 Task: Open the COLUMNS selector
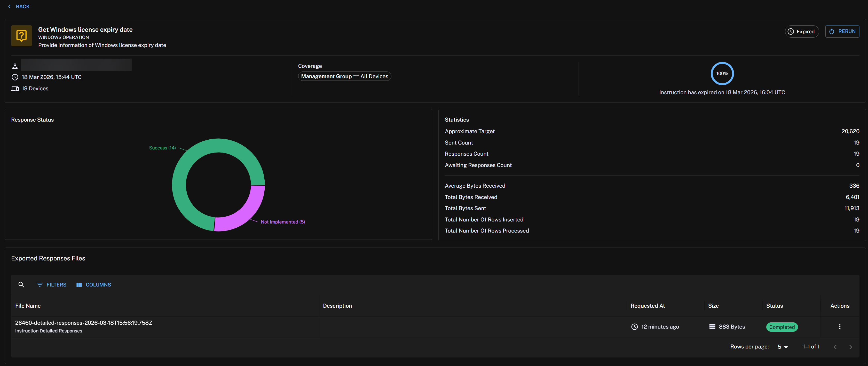94,284
